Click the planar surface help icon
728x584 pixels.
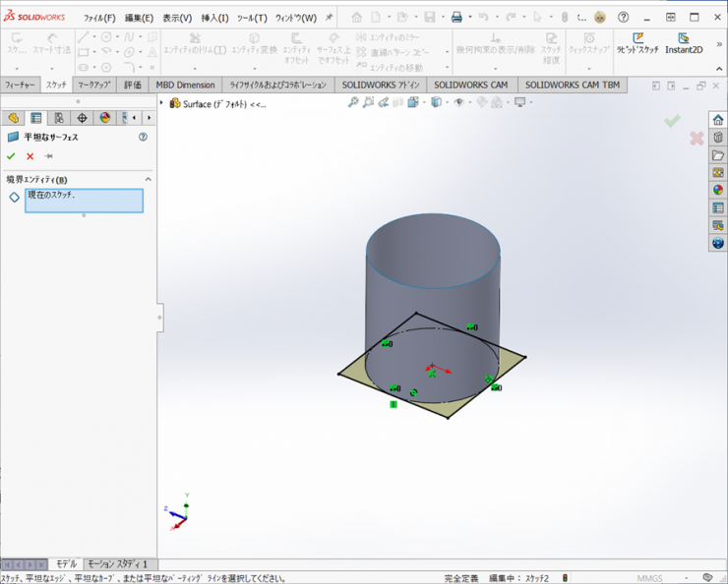(x=143, y=138)
